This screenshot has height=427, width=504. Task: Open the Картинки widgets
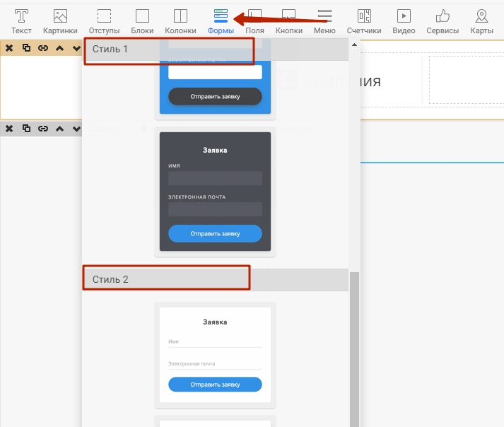tap(60, 21)
